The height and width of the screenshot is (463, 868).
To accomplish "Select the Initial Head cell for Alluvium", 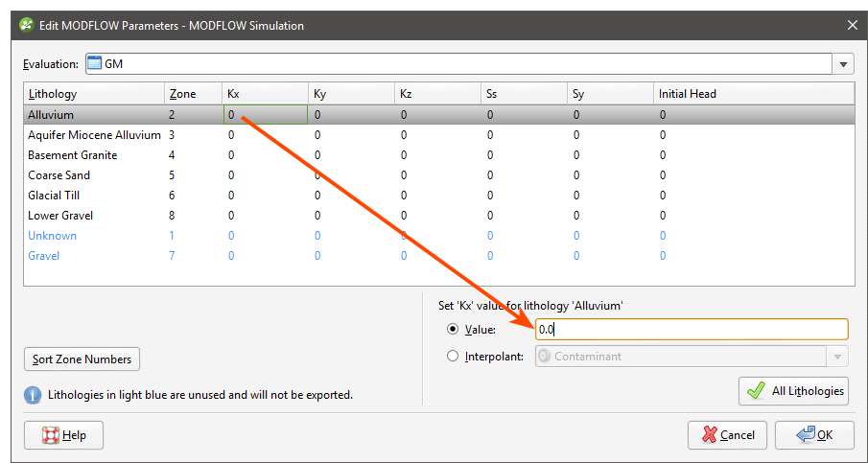I will [754, 115].
